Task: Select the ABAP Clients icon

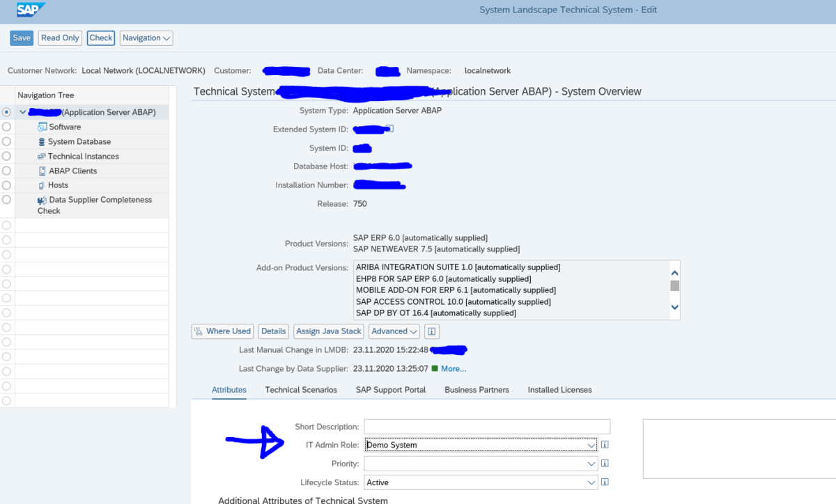Action: [41, 171]
